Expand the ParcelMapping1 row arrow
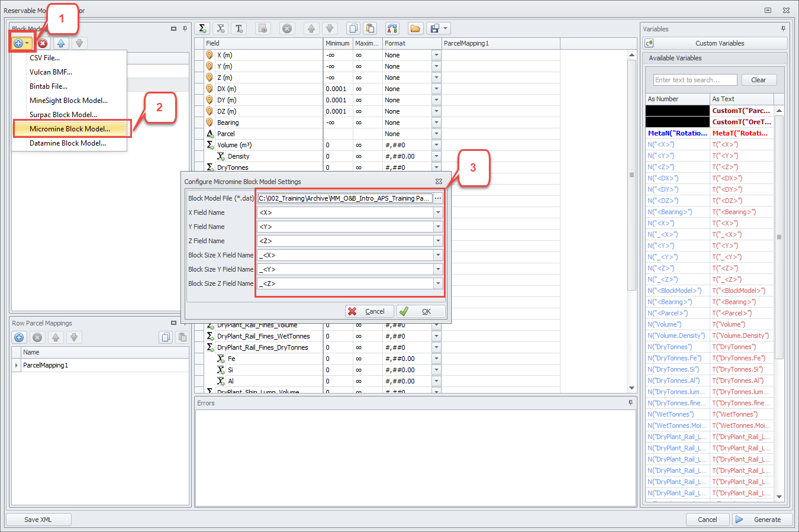Image resolution: width=799 pixels, height=532 pixels. click(16, 365)
